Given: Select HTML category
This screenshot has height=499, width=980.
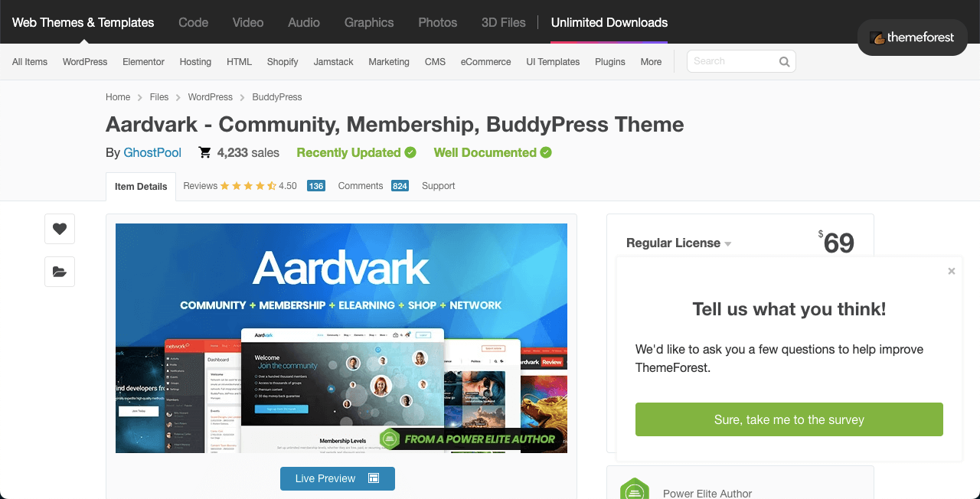Looking at the screenshot, I should tap(239, 62).
